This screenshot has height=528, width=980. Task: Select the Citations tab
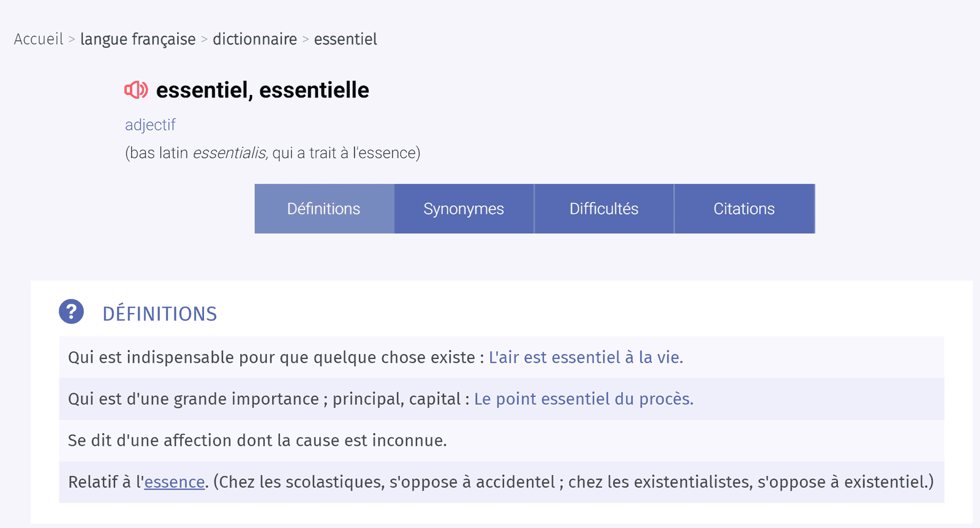click(x=744, y=209)
